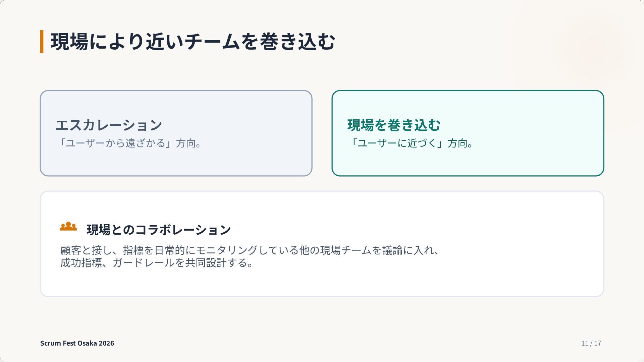The height and width of the screenshot is (362, 644).
Task: Click the green 現場を巻き込む heading
Action: (x=394, y=125)
